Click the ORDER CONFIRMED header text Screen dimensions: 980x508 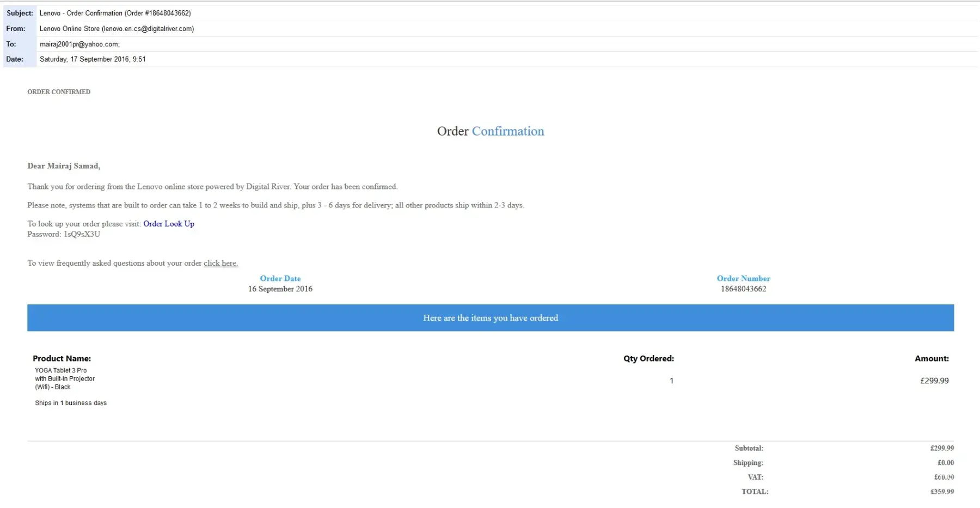(x=59, y=92)
